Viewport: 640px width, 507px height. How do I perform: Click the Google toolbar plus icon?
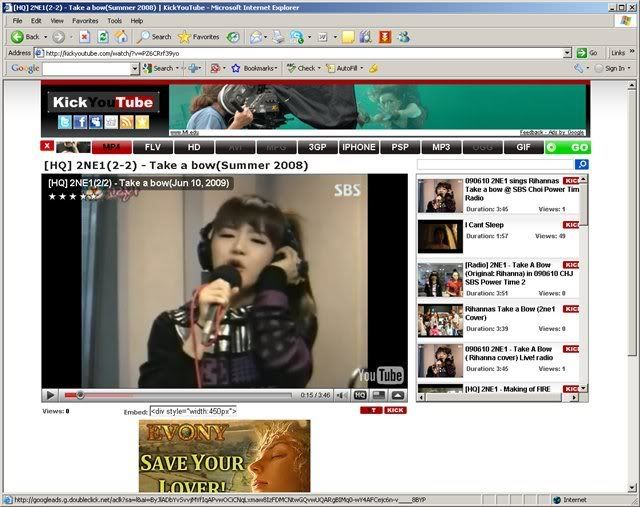pyautogui.click(x=193, y=69)
